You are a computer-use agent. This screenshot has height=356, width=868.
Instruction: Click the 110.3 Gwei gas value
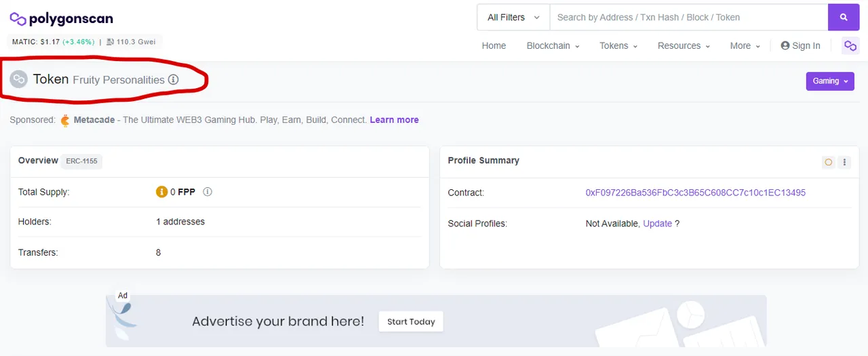pos(136,42)
